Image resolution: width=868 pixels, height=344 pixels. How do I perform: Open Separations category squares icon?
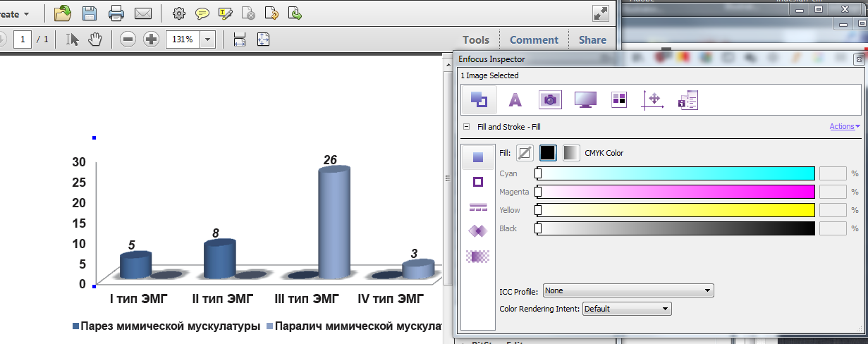[x=619, y=100]
